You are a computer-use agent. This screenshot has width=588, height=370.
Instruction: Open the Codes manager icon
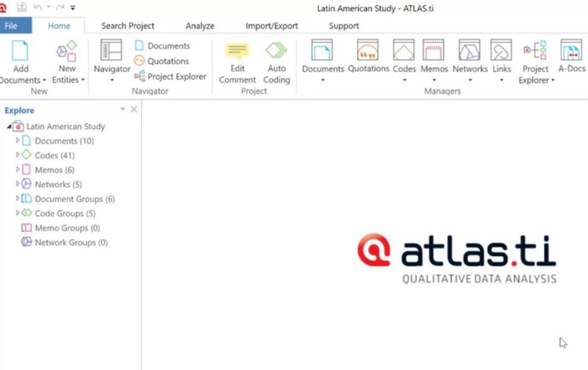(404, 50)
